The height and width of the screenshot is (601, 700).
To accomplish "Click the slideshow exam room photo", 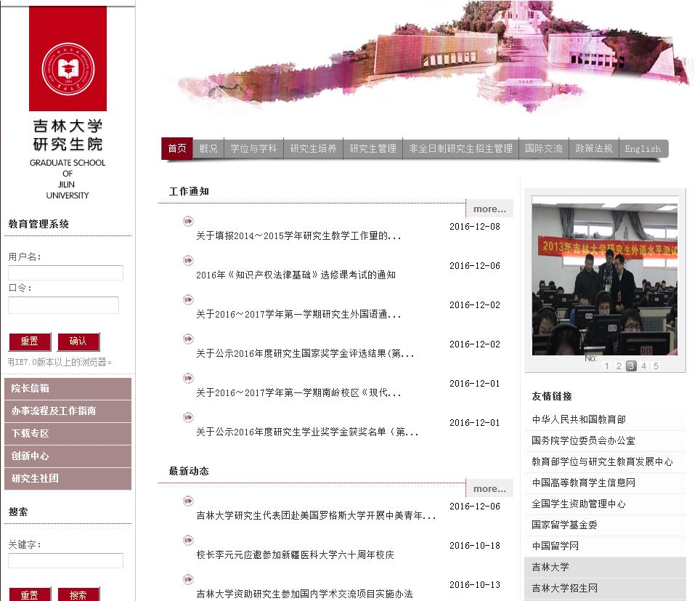I will (605, 279).
